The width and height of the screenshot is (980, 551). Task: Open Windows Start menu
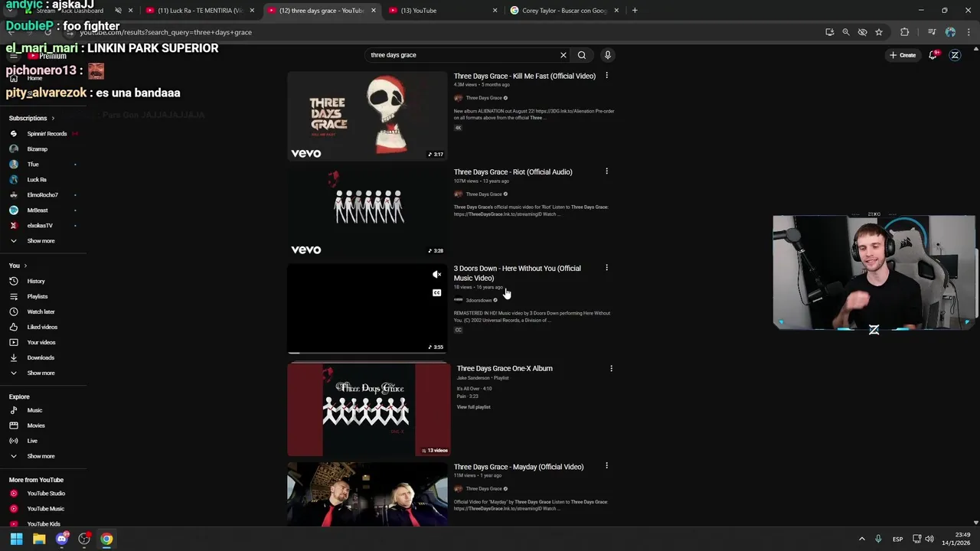click(16, 539)
